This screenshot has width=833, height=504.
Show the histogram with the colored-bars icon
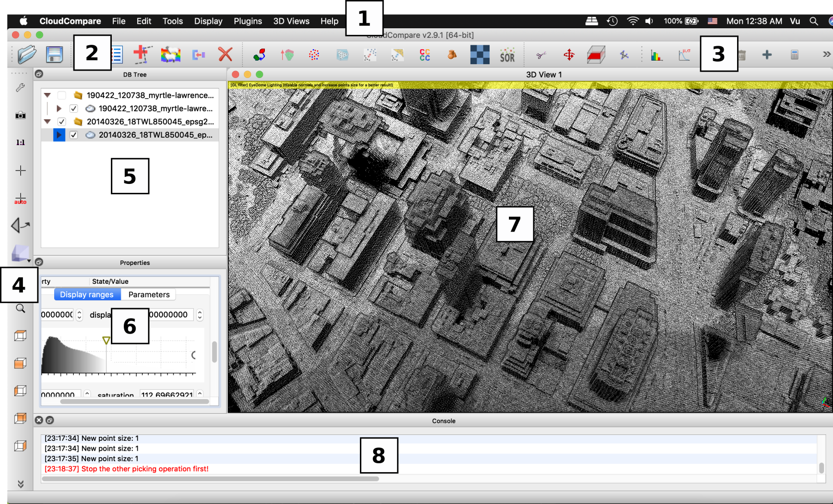(657, 55)
